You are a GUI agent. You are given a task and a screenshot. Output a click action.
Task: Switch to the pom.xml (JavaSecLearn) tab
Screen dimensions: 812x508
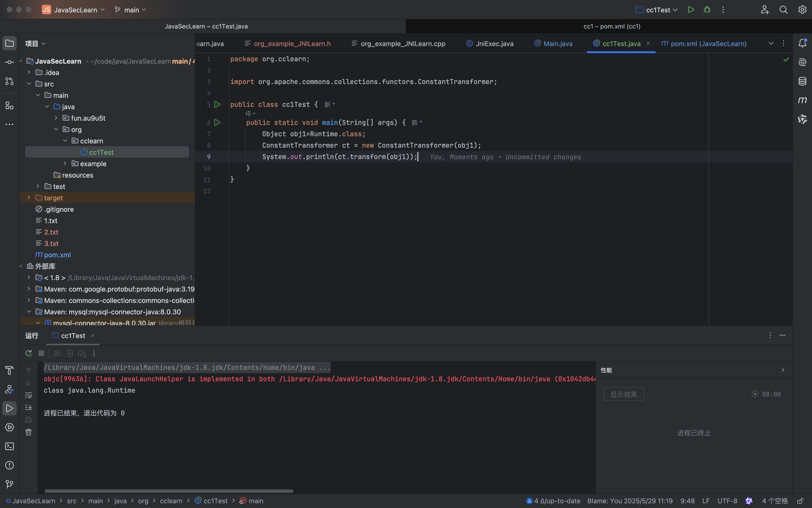click(x=708, y=44)
